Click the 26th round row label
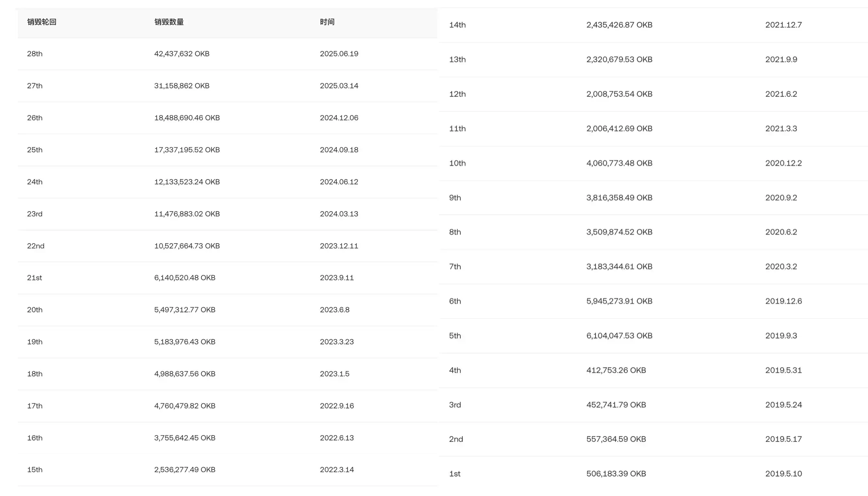 (x=35, y=118)
